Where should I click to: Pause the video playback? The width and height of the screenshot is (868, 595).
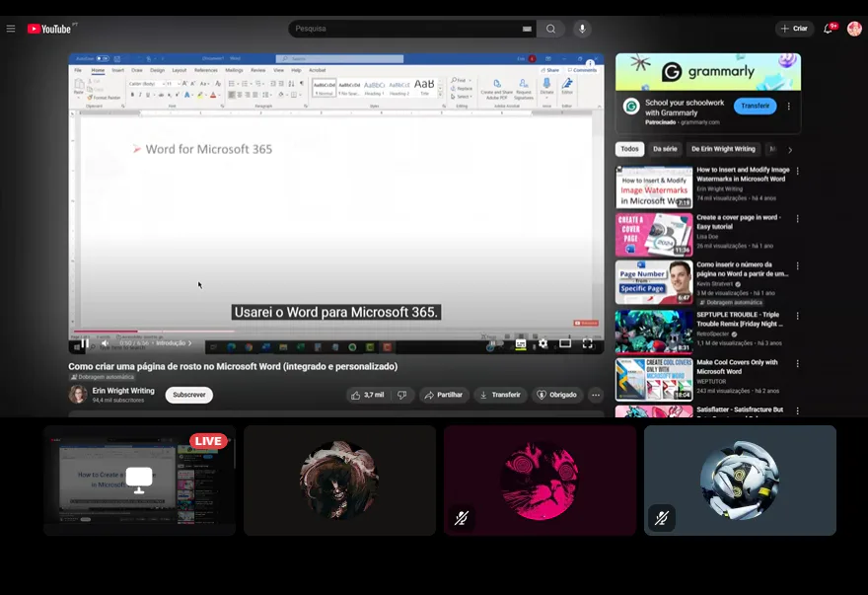pos(85,343)
